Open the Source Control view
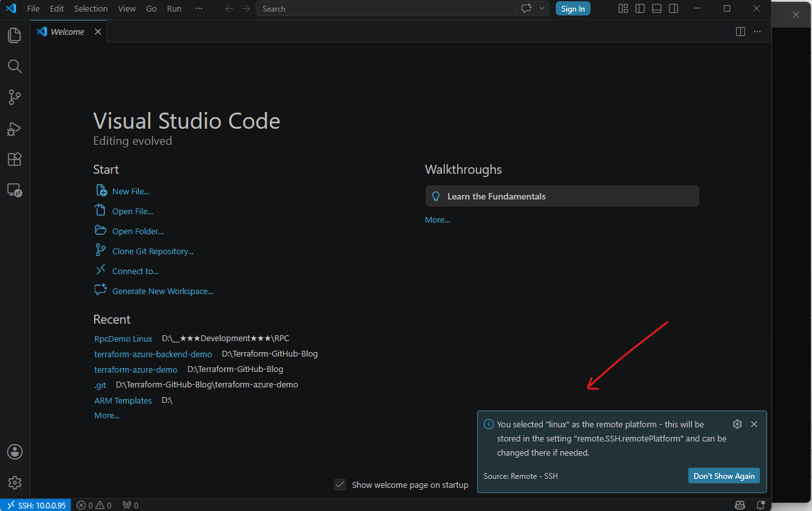Screen dimensions: 812x511 pos(14,97)
